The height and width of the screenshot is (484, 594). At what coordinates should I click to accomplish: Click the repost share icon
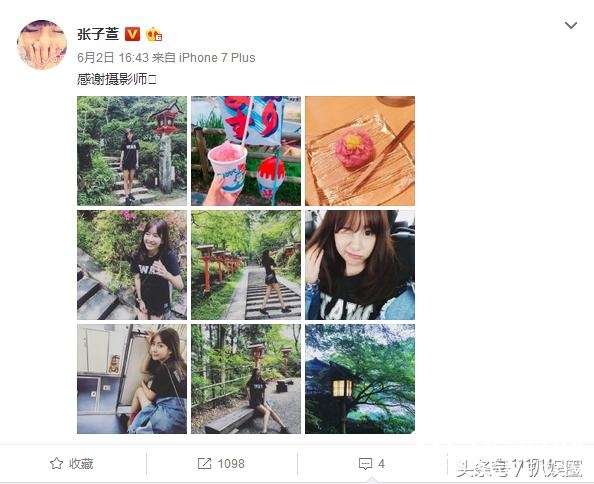pyautogui.click(x=204, y=464)
